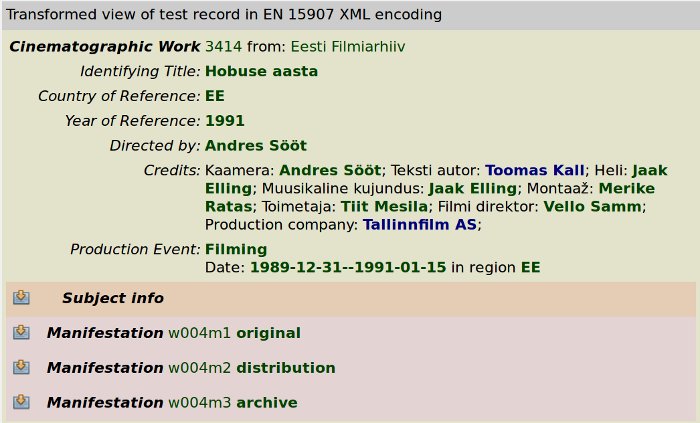Click the Vello Samm credit name
This screenshot has height=423, width=700.
click(592, 207)
